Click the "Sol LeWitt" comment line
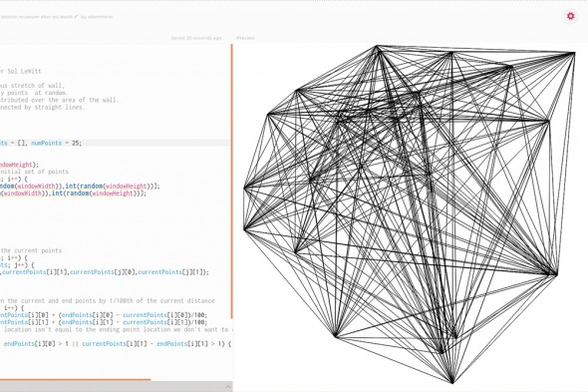The width and height of the screenshot is (588, 392). point(21,72)
